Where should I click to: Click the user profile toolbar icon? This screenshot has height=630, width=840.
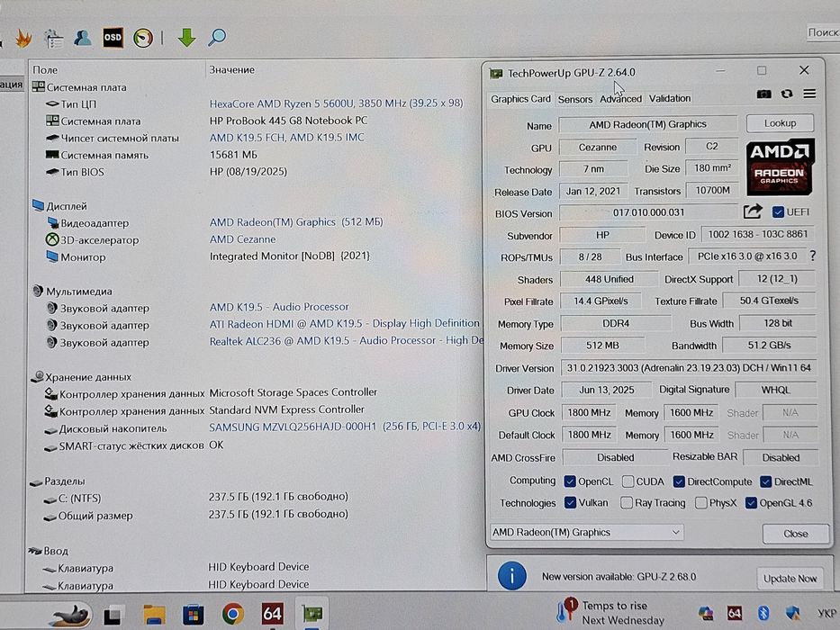pyautogui.click(x=83, y=38)
